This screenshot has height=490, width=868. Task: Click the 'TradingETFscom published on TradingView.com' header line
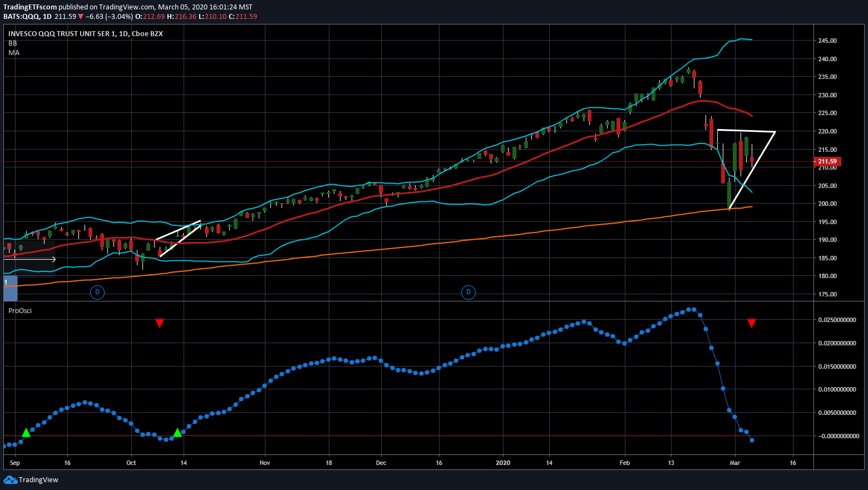(x=128, y=7)
